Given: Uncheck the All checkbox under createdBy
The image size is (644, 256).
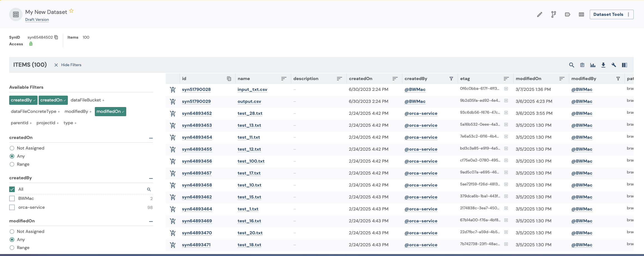Looking at the screenshot, I should pos(12,189).
